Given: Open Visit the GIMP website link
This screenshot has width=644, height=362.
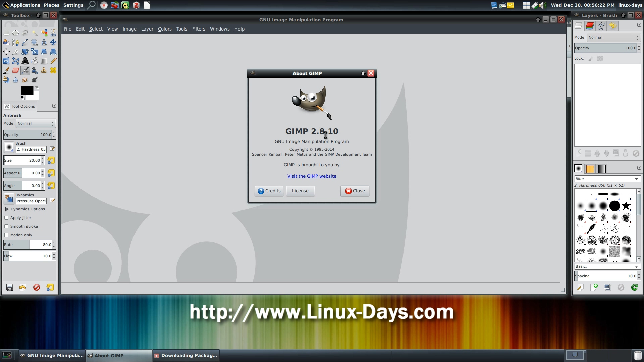Looking at the screenshot, I should tap(312, 176).
